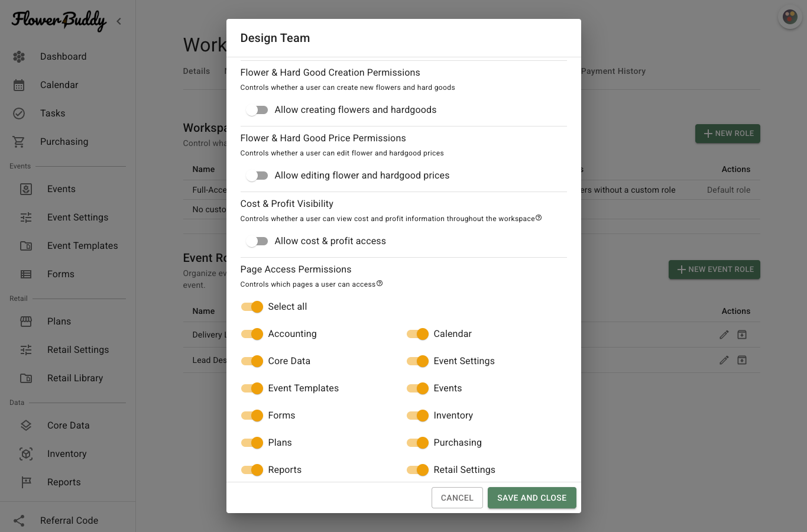Click the Core Data layers icon
The width and height of the screenshot is (807, 532).
click(26, 426)
